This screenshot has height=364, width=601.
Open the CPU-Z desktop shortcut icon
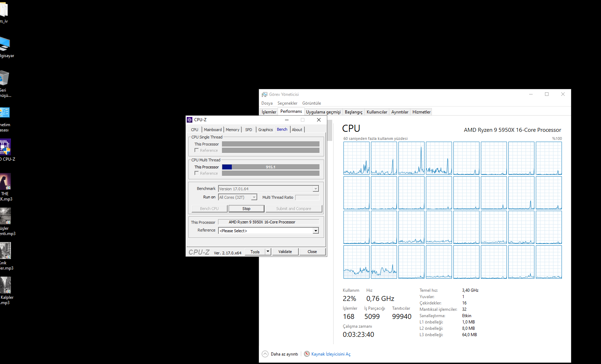pyautogui.click(x=5, y=147)
